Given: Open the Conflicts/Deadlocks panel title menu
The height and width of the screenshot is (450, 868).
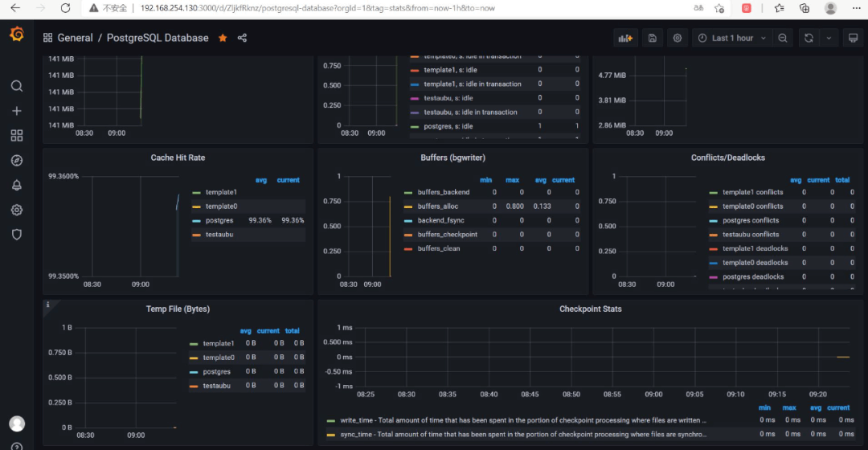Looking at the screenshot, I should pos(728,157).
